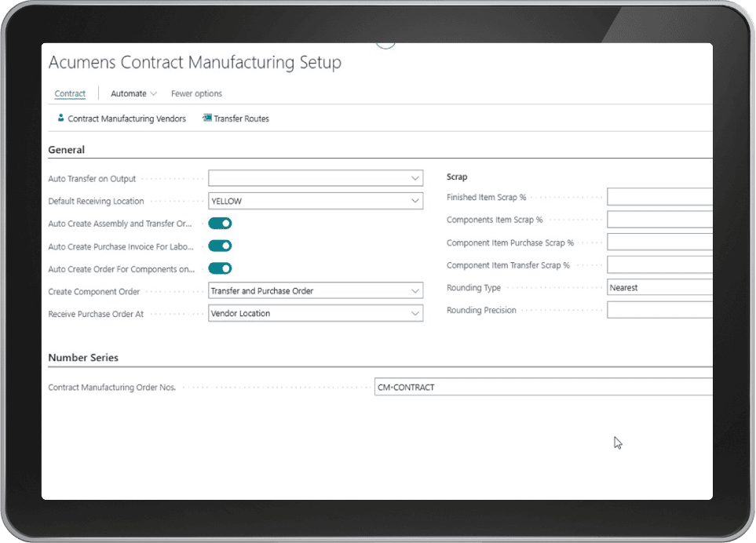Expand the Automate chevron arrow
The height and width of the screenshot is (543, 756).
pyautogui.click(x=153, y=93)
